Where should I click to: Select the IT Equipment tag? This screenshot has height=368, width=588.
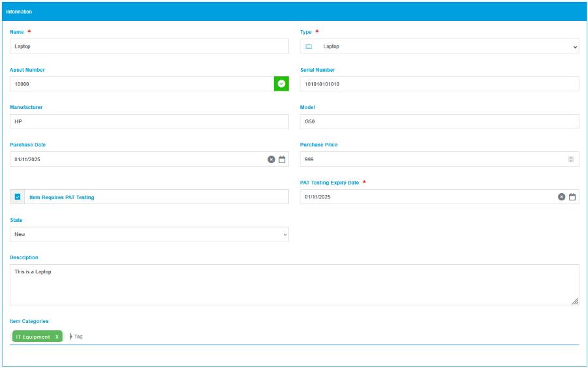(33, 337)
